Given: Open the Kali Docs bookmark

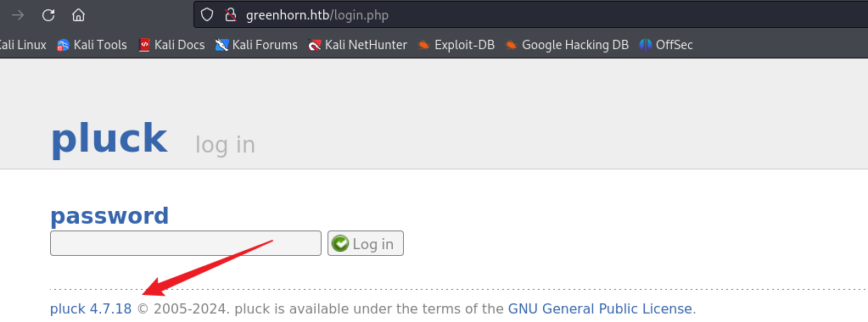Looking at the screenshot, I should [171, 45].
